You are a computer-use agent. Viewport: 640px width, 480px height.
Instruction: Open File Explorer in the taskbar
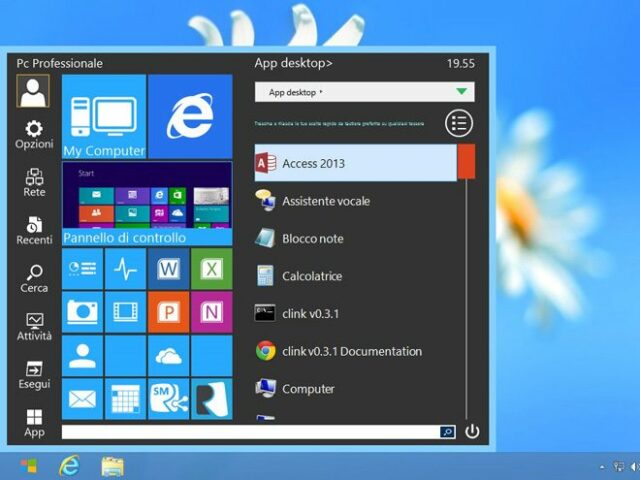coord(113,466)
